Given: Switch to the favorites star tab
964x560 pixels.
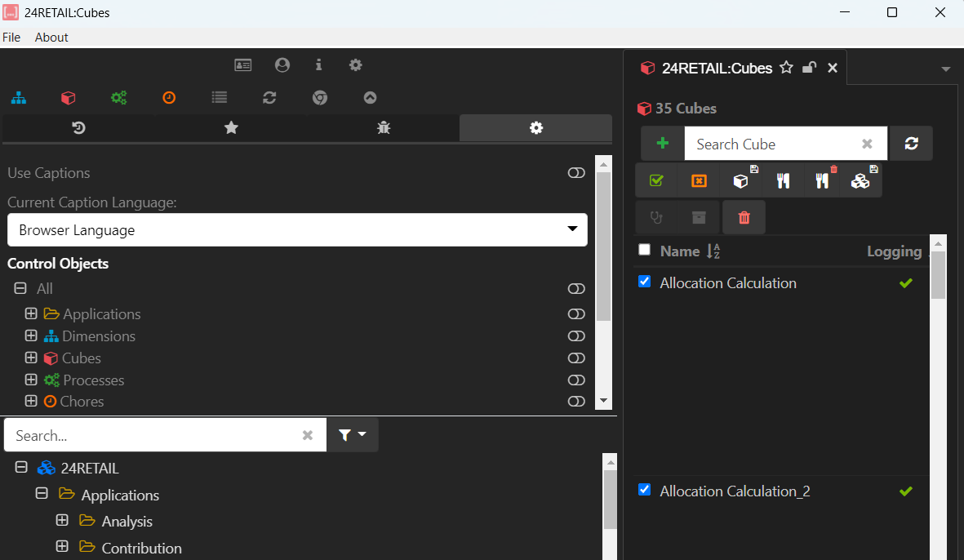Looking at the screenshot, I should [231, 128].
